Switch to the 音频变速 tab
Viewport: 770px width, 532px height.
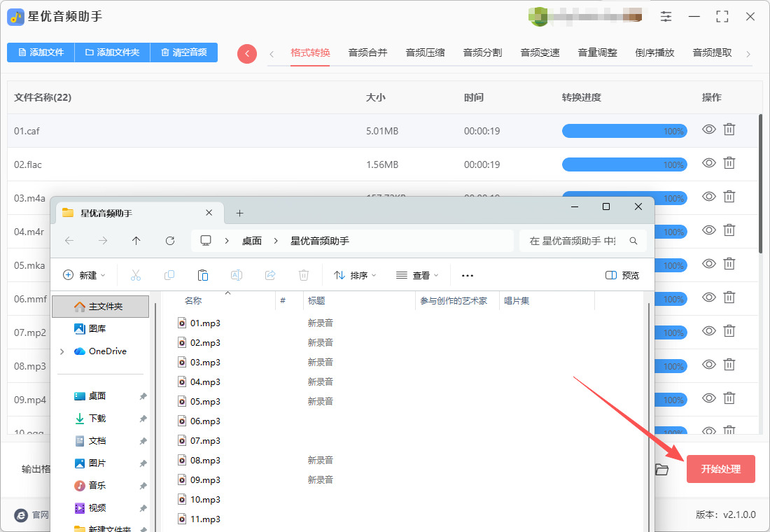(540, 52)
